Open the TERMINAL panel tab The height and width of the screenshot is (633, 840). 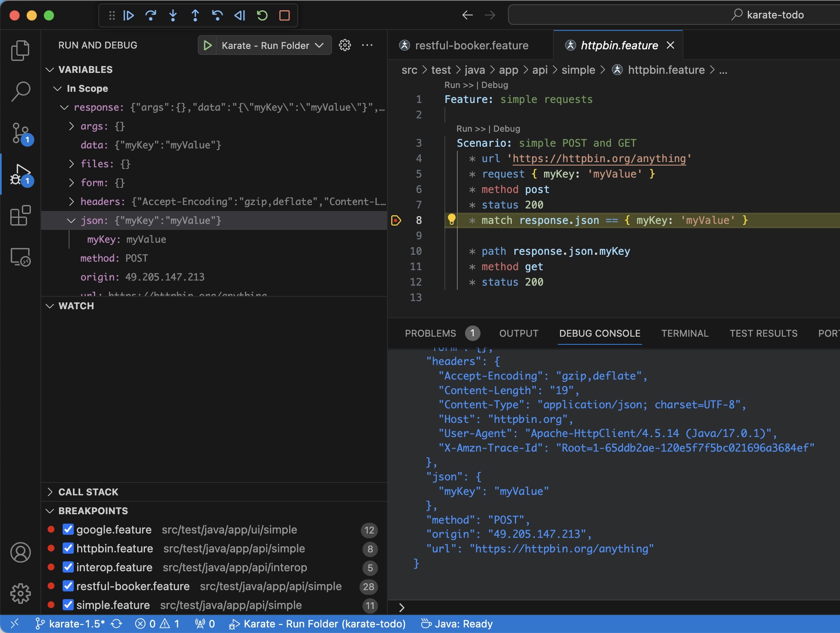coord(685,333)
